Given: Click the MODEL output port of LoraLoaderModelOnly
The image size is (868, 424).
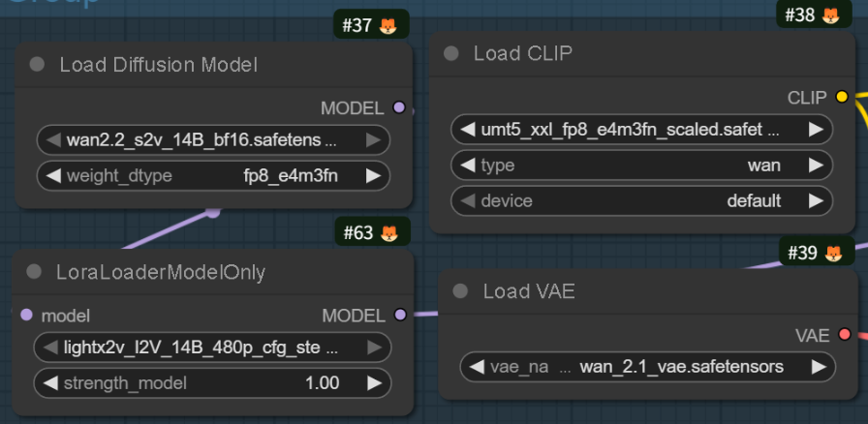Looking at the screenshot, I should pos(400,315).
